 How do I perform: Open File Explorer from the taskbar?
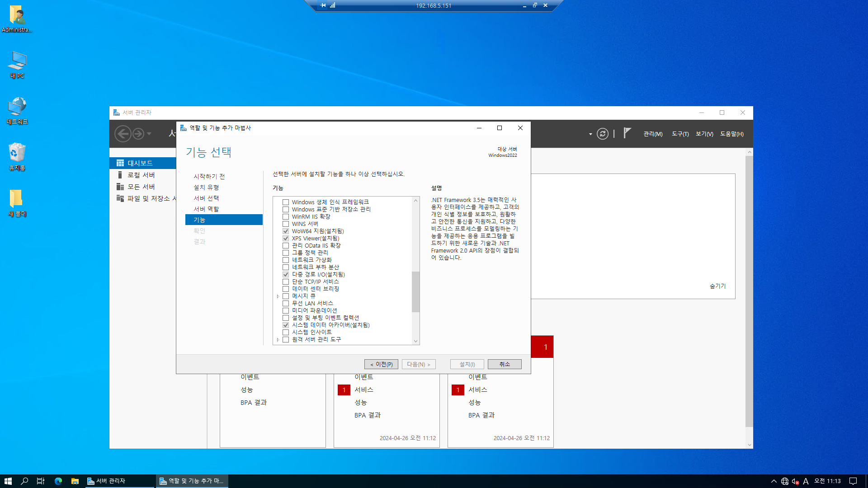tap(75, 481)
